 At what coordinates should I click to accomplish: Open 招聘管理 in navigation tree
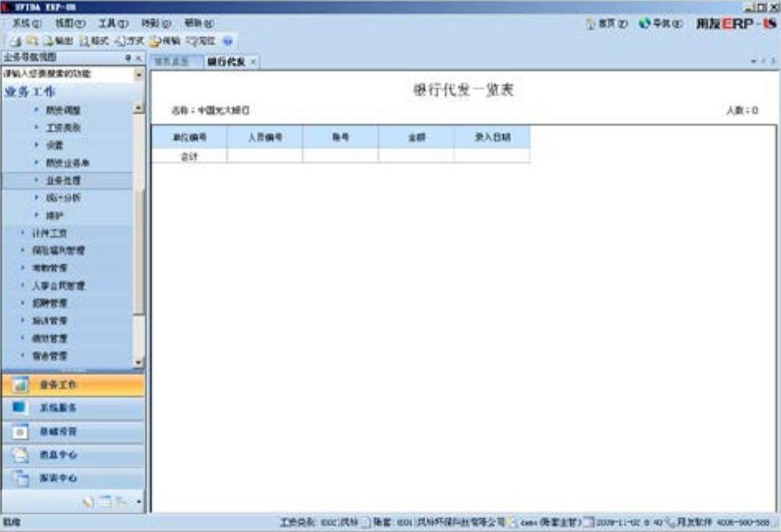tap(49, 303)
